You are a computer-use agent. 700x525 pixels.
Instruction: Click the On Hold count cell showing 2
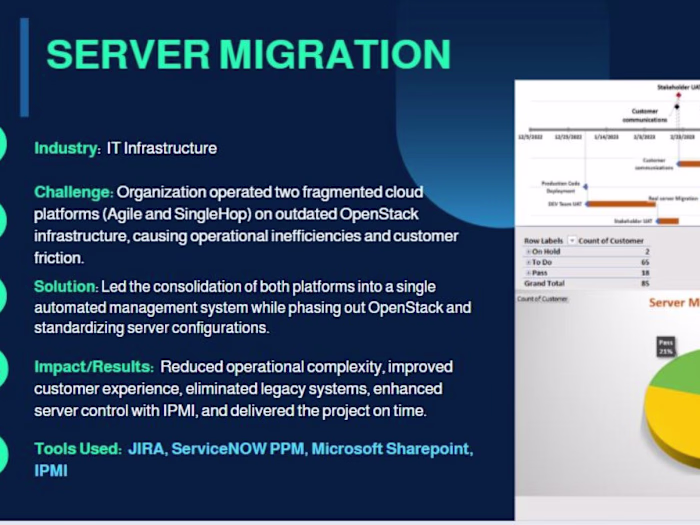[647, 252]
